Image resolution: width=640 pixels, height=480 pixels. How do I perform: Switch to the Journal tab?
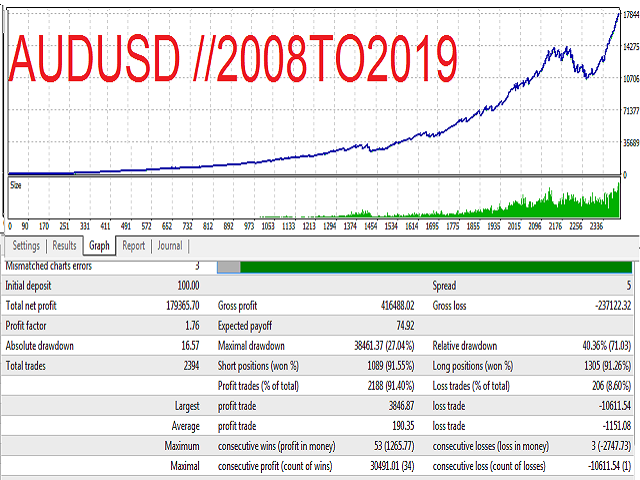pyautogui.click(x=170, y=246)
